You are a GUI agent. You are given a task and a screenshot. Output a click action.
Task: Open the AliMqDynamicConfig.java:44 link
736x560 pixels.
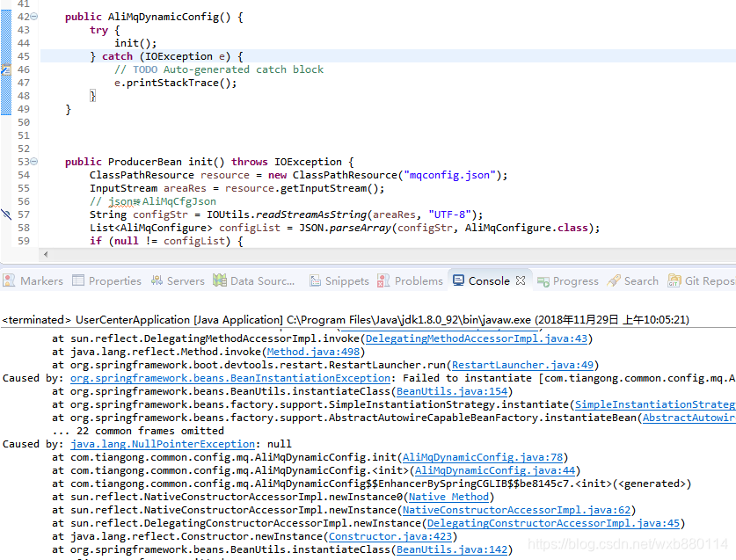[x=495, y=469]
